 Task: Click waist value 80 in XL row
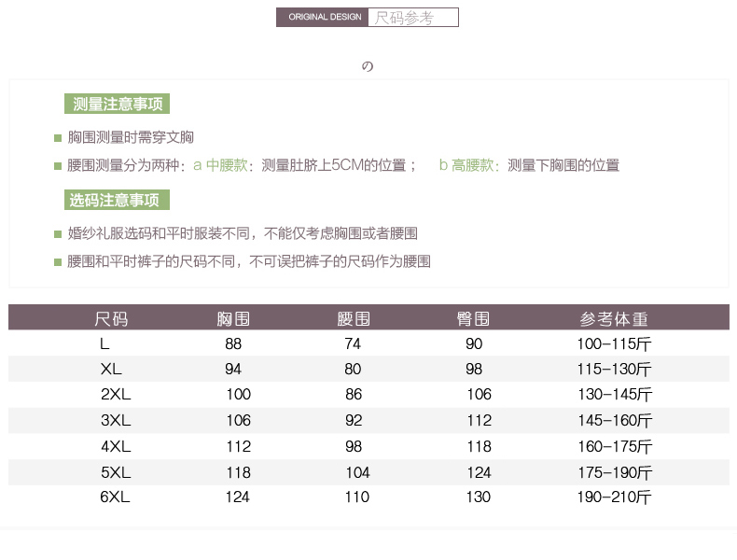click(x=353, y=369)
